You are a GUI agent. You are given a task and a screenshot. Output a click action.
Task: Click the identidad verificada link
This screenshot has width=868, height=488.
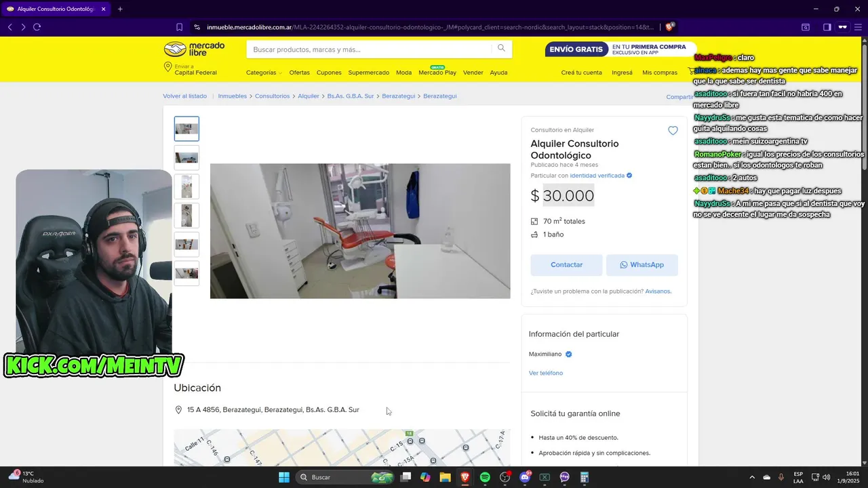[x=597, y=176]
